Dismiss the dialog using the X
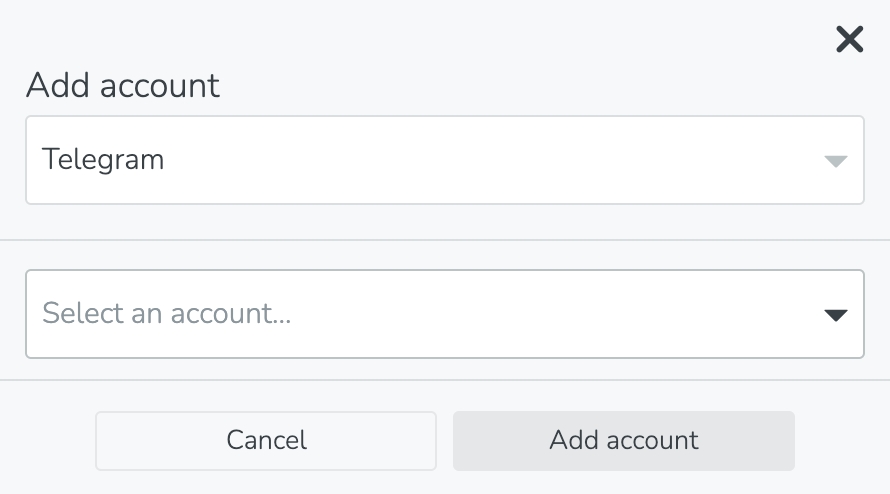This screenshot has width=890, height=494. [x=849, y=40]
